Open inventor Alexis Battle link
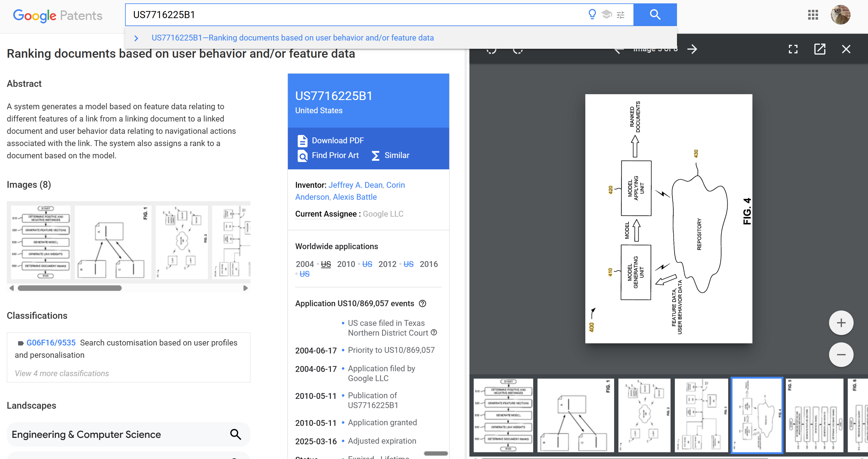Image resolution: width=868 pixels, height=459 pixels. pyautogui.click(x=355, y=197)
